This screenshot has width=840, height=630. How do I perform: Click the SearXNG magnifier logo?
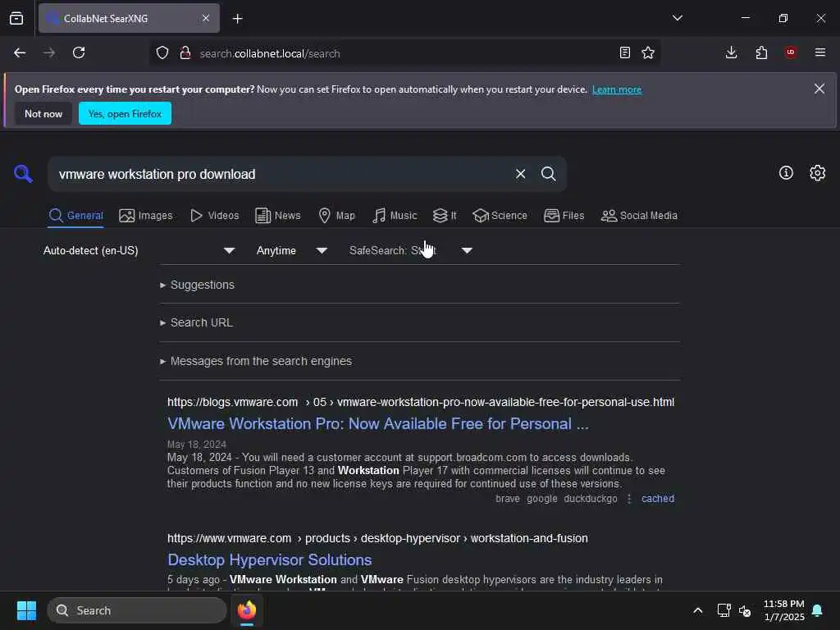tap(23, 174)
